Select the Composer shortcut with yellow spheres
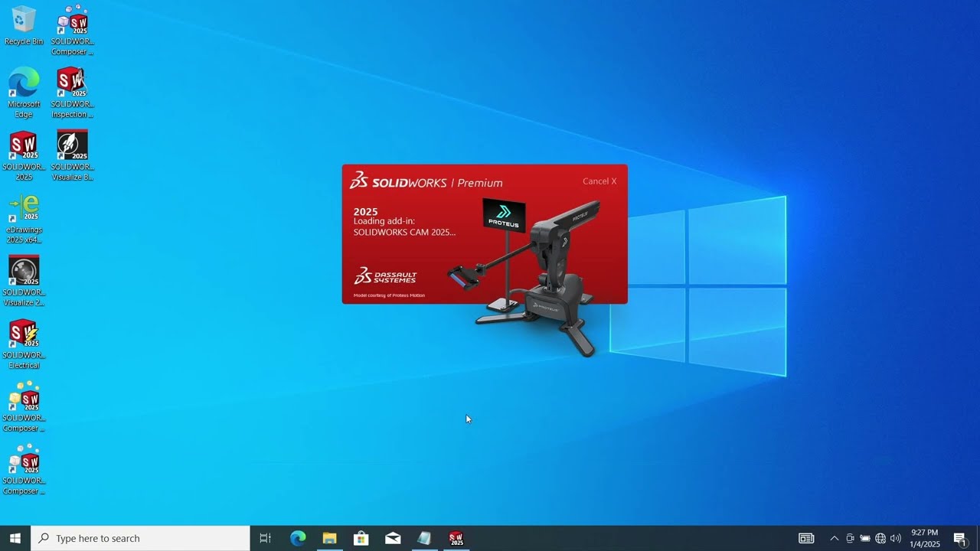The width and height of the screenshot is (980, 551). pyautogui.click(x=24, y=406)
